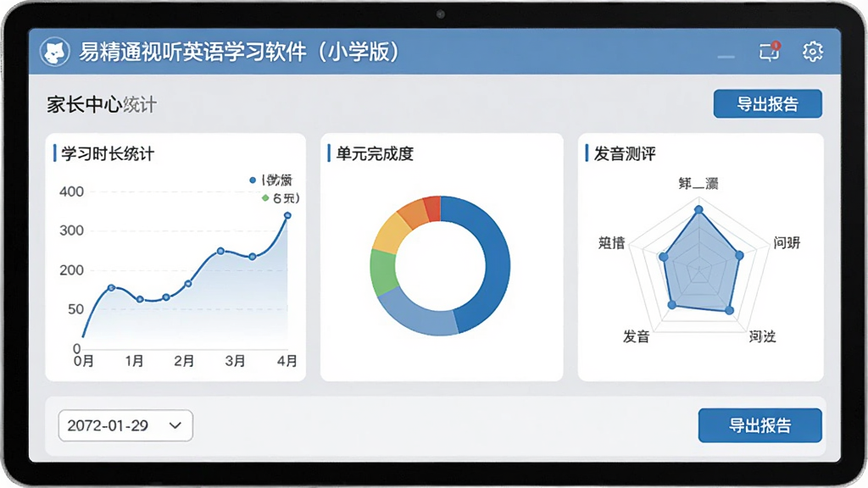
Task: Click the 学习时长统计 card title
Action: pos(108,154)
